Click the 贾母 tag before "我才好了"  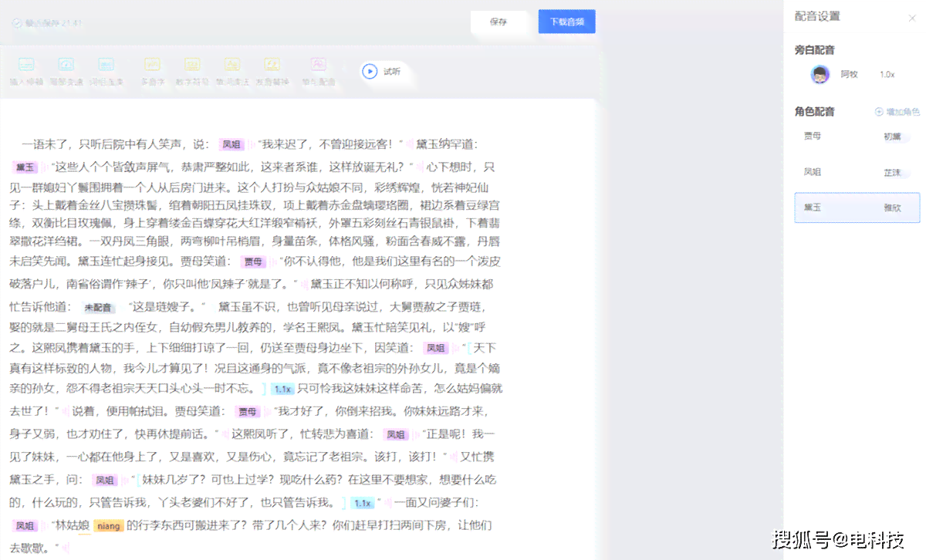[248, 412]
